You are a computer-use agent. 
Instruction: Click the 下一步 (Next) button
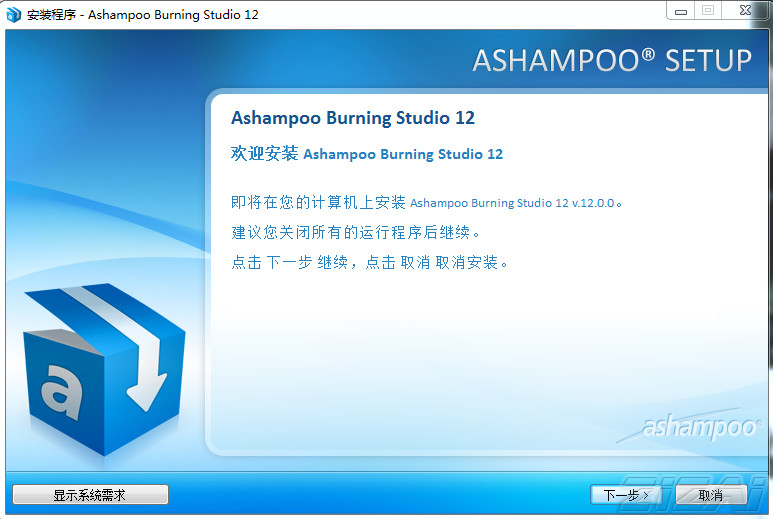pos(626,495)
